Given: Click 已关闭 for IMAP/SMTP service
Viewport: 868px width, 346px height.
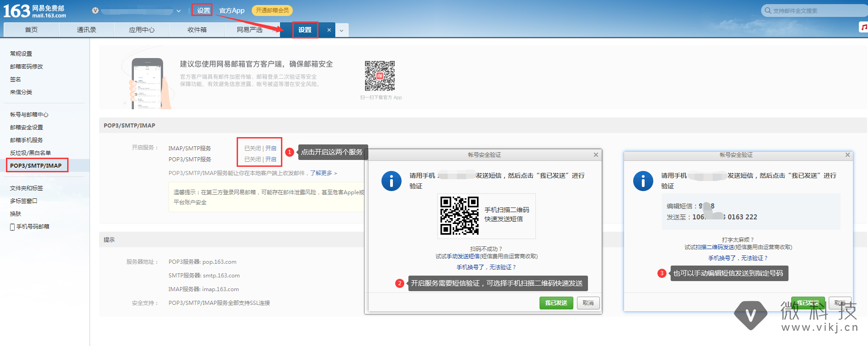Looking at the screenshot, I should click(x=252, y=149).
